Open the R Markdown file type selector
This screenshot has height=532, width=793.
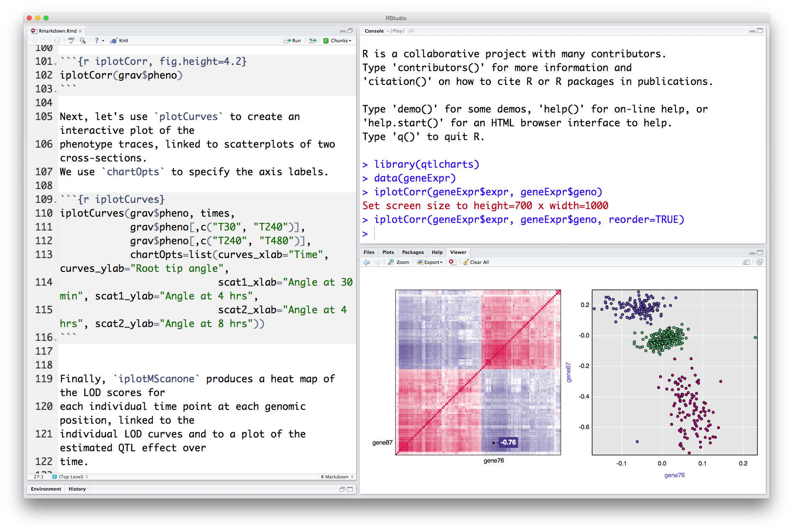point(337,477)
